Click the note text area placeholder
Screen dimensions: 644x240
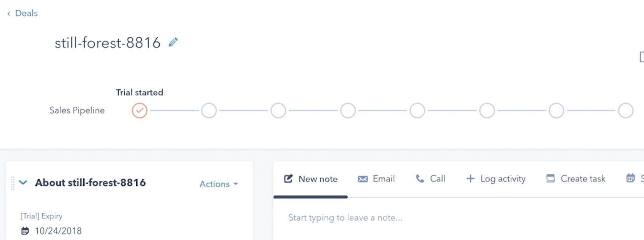[345, 217]
